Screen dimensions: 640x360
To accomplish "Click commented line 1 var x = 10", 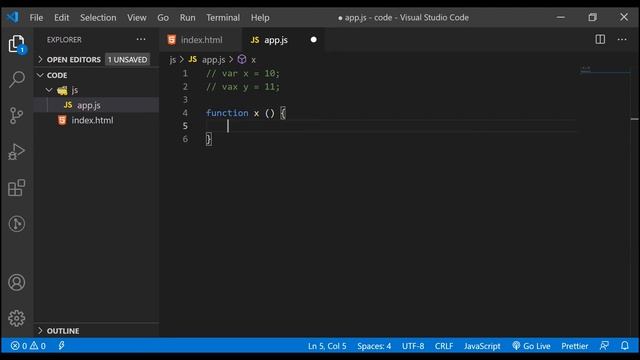I will point(243,73).
